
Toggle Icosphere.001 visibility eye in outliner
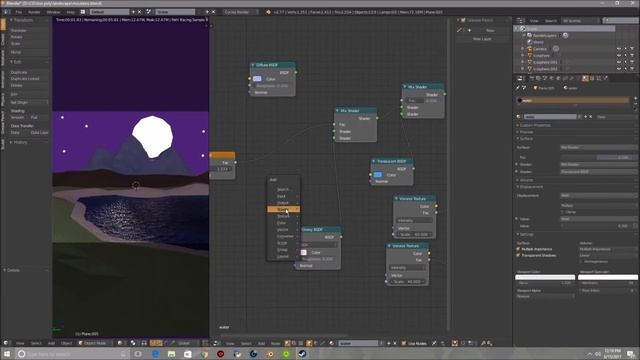[x=619, y=62]
